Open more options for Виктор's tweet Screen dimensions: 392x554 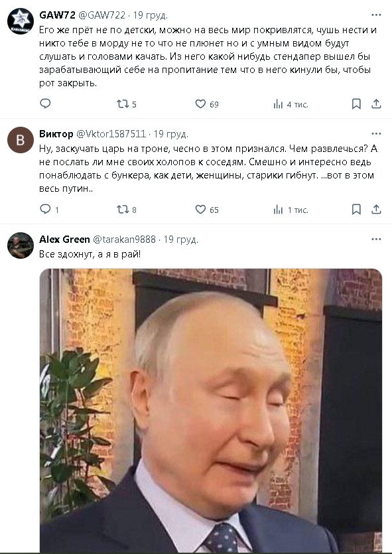[376, 133]
